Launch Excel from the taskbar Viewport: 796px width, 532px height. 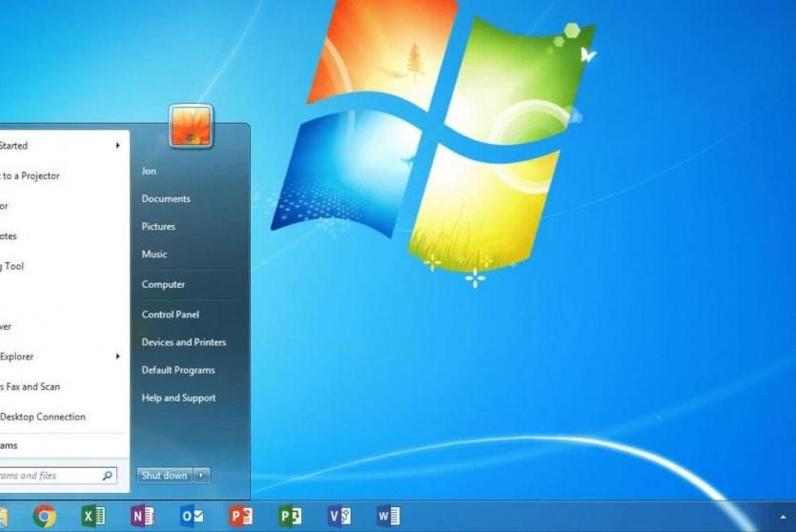pyautogui.click(x=93, y=517)
